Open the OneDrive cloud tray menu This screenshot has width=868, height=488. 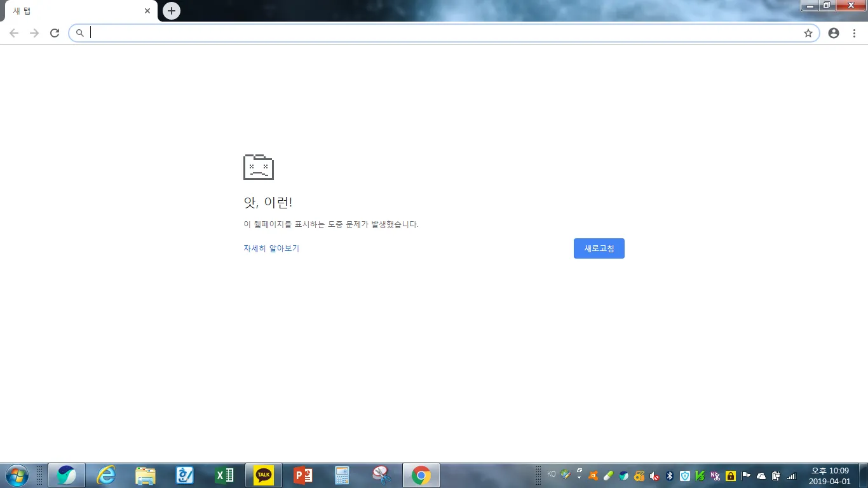[761, 475]
